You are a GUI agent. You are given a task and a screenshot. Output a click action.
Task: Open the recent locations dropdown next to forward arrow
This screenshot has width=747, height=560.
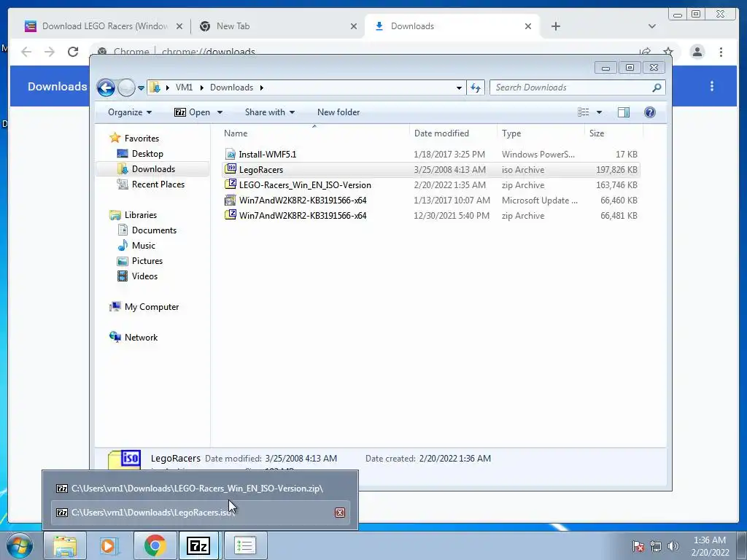pos(141,88)
